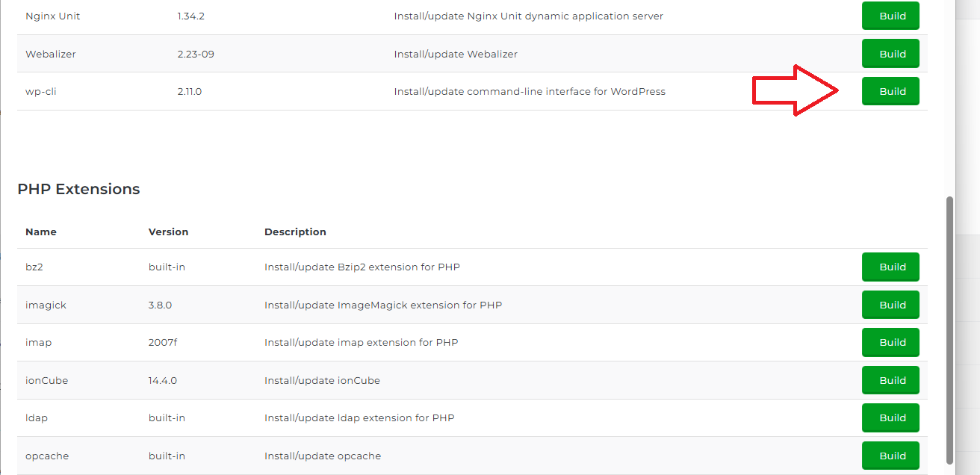
Task: Select the wp-cli row name
Action: point(41,91)
